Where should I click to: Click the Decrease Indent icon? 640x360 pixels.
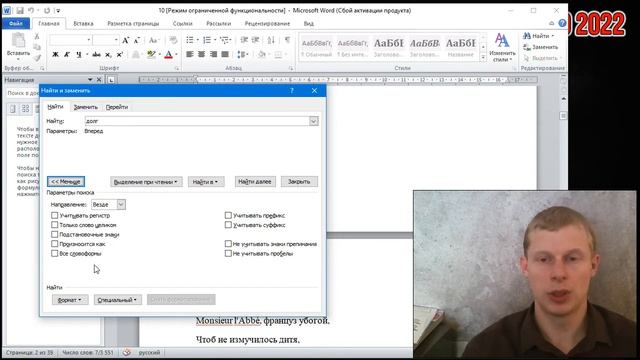(x=244, y=40)
